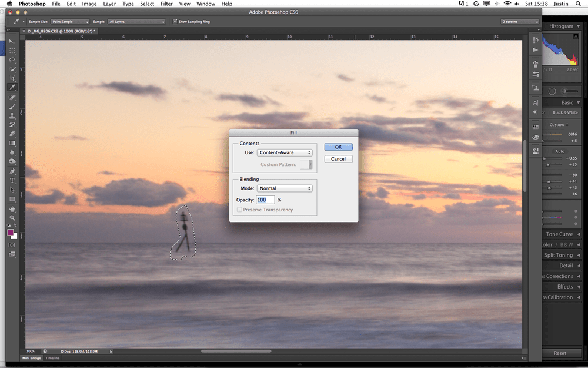Open the Sample Size dropdown
Image resolution: width=588 pixels, height=368 pixels.
tap(70, 21)
